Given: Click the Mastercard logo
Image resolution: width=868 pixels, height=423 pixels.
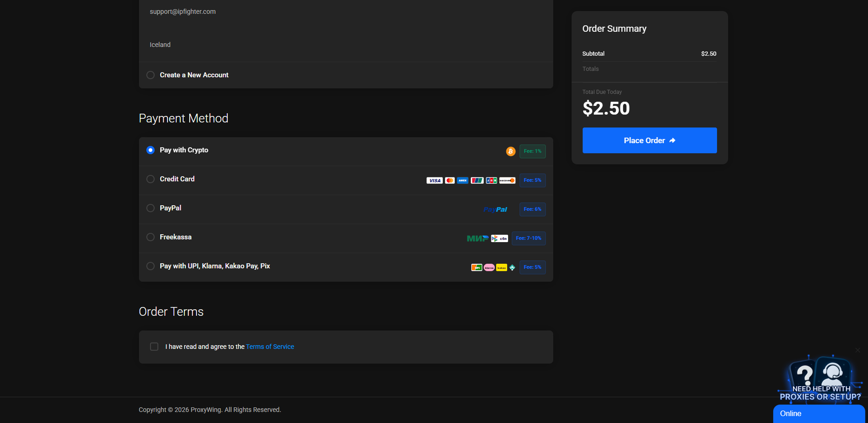Looking at the screenshot, I should [450, 180].
